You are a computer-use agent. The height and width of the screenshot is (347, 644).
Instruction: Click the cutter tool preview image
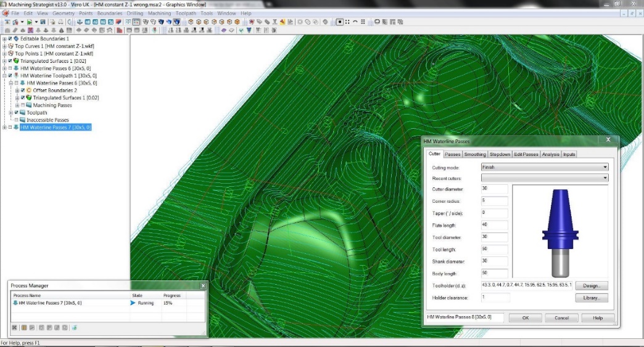[x=560, y=232]
